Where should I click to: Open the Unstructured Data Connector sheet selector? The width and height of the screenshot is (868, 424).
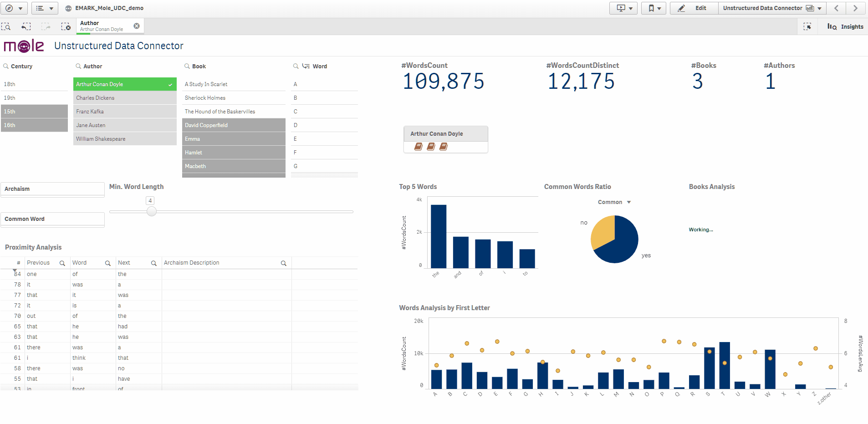[772, 8]
